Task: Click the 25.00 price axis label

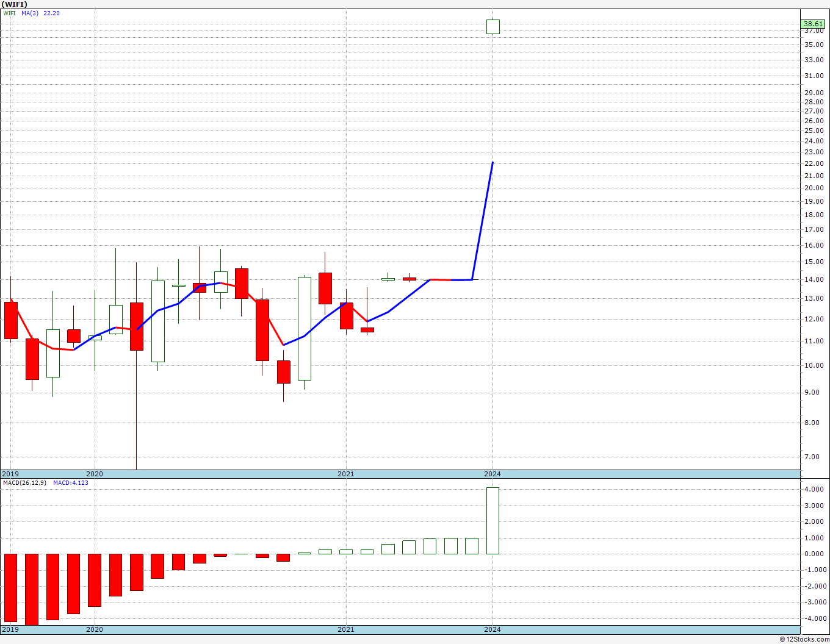Action: click(814, 131)
